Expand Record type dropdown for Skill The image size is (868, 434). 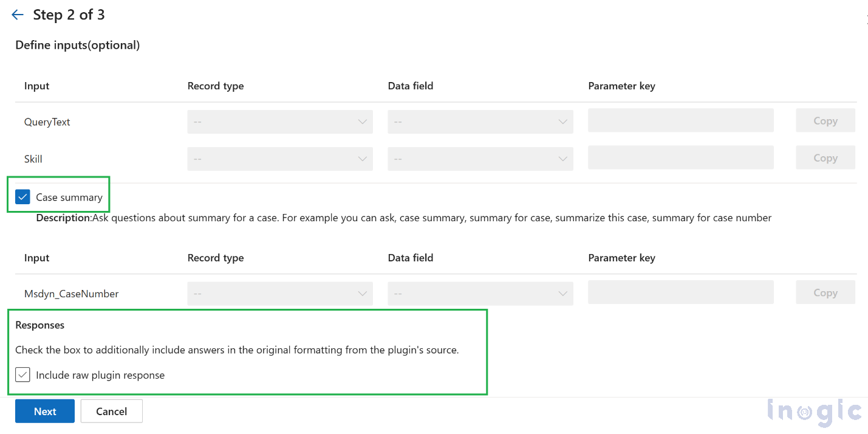[x=280, y=159]
